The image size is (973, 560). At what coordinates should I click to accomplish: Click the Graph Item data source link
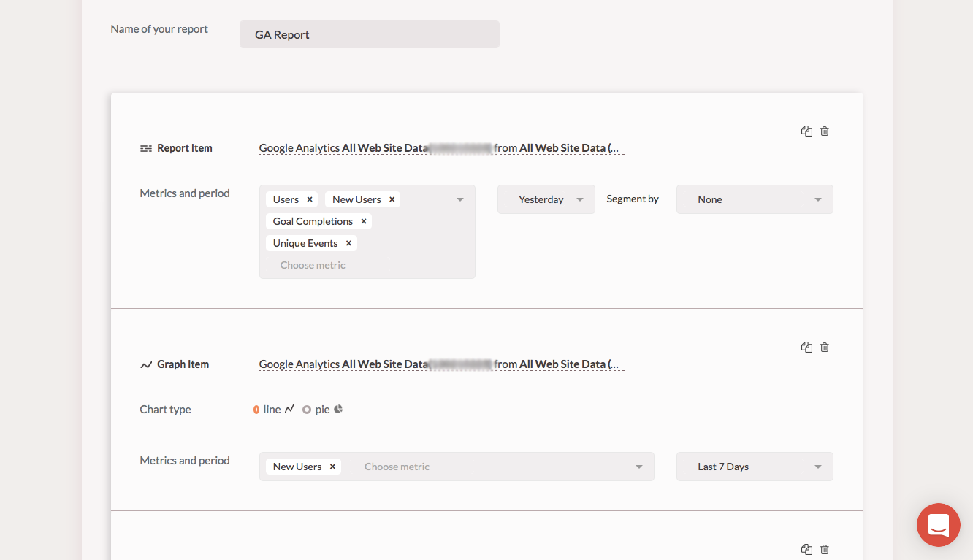tap(441, 364)
